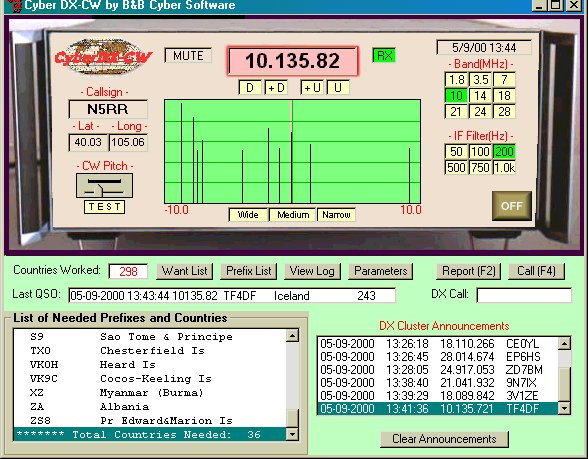This screenshot has width=588, height=459.
Task: Tune up with the U button
Action: [x=338, y=88]
